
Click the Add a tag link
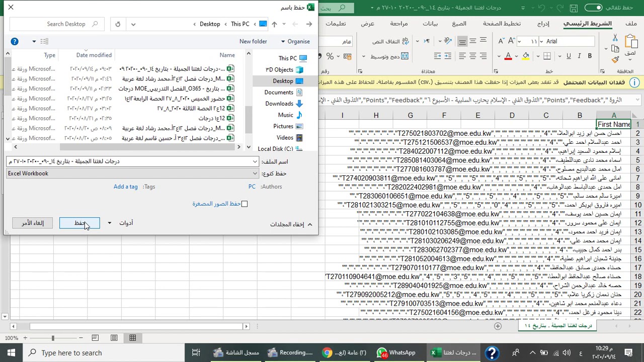coord(125,187)
